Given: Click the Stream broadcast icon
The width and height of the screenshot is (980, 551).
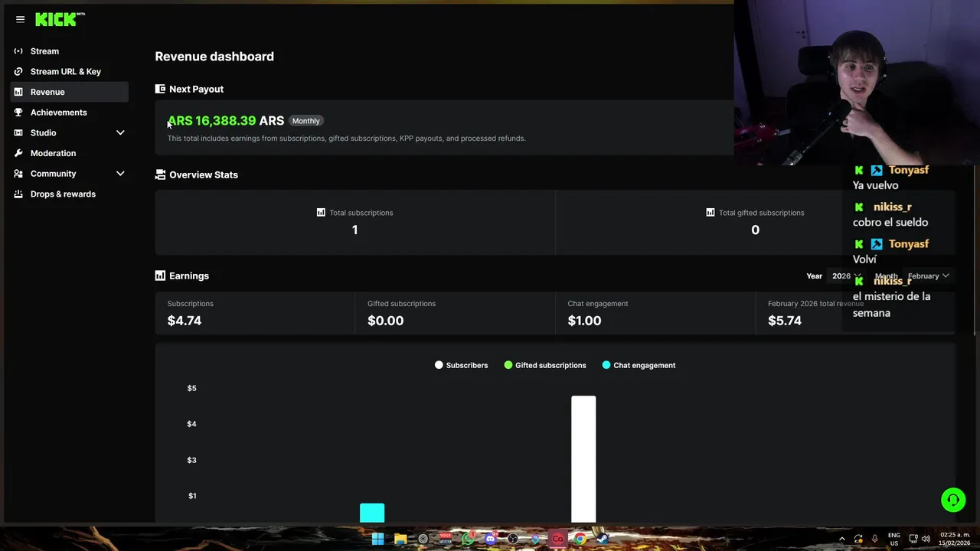Looking at the screenshot, I should tap(18, 51).
